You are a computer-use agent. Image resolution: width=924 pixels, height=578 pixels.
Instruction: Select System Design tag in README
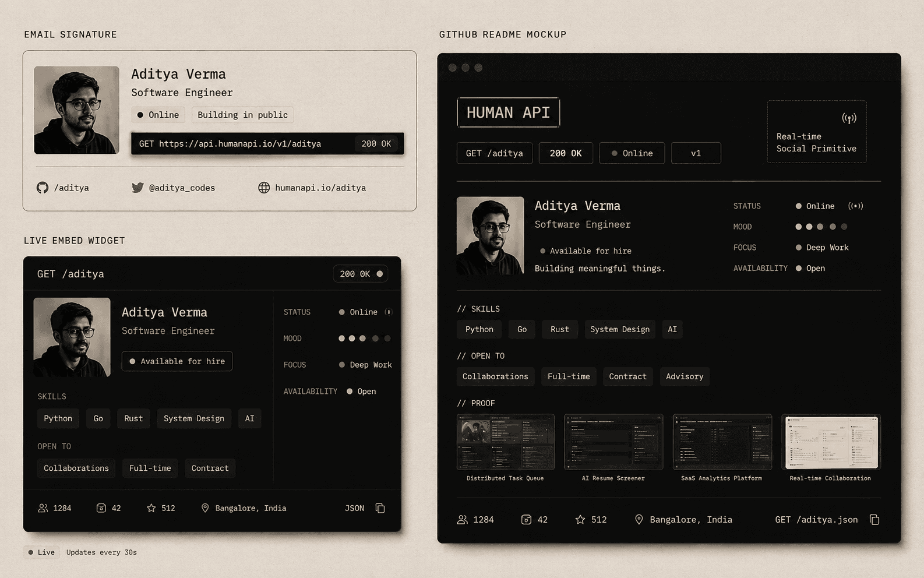click(620, 329)
